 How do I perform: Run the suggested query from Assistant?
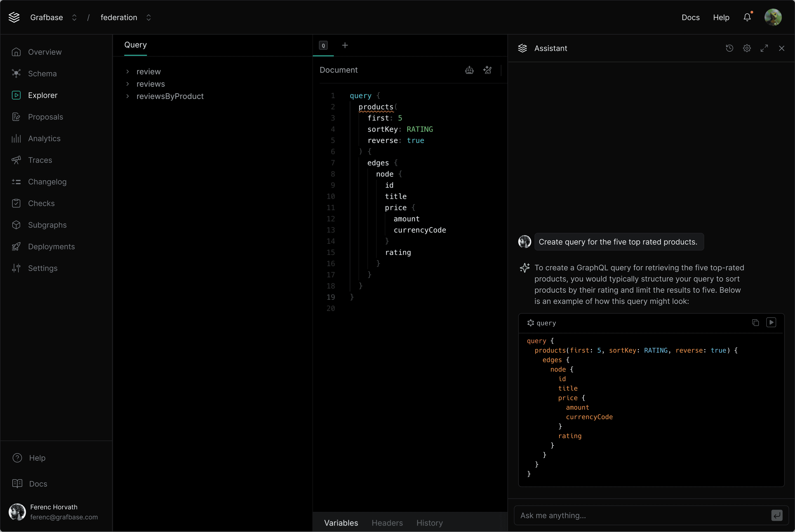(x=771, y=322)
